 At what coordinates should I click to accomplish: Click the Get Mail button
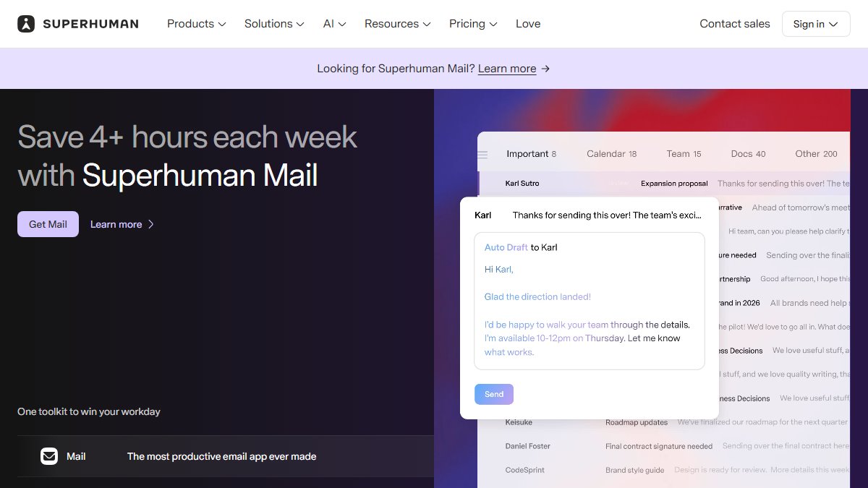click(48, 224)
